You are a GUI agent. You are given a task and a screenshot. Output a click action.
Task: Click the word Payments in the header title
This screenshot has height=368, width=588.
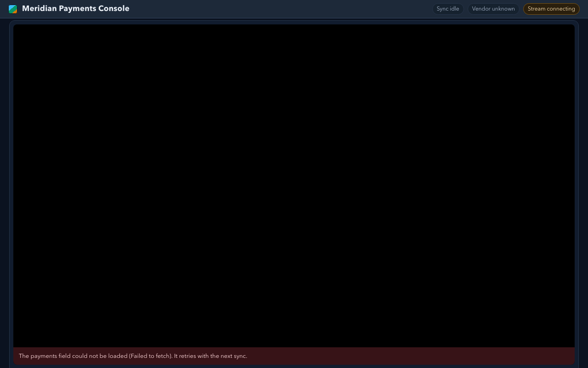tap(77, 8)
